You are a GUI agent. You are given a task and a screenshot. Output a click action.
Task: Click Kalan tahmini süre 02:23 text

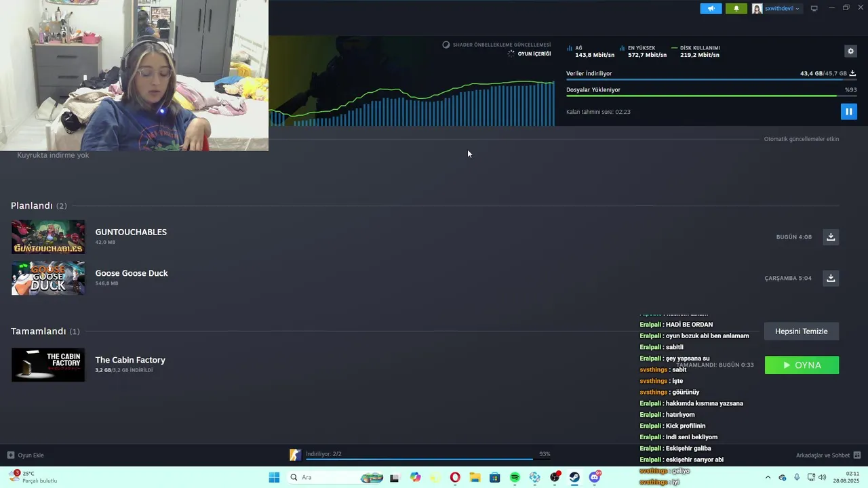[x=598, y=112]
